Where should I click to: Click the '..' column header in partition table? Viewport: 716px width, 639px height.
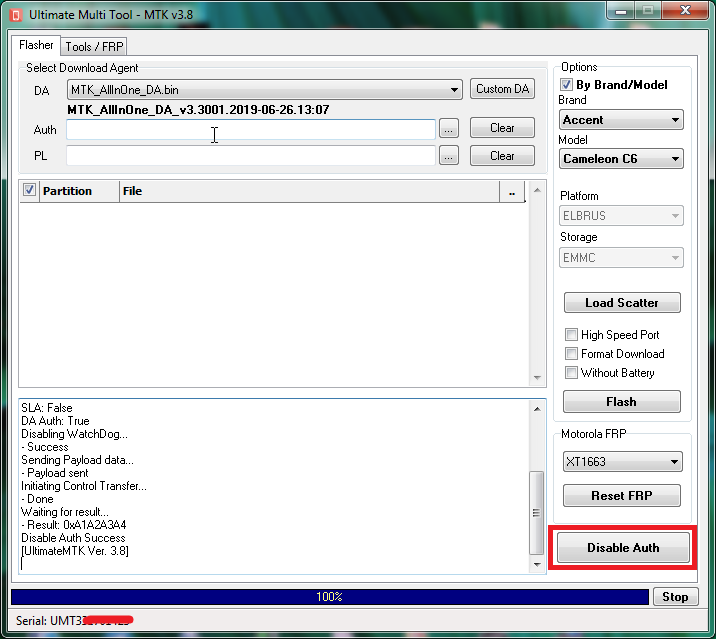(512, 191)
